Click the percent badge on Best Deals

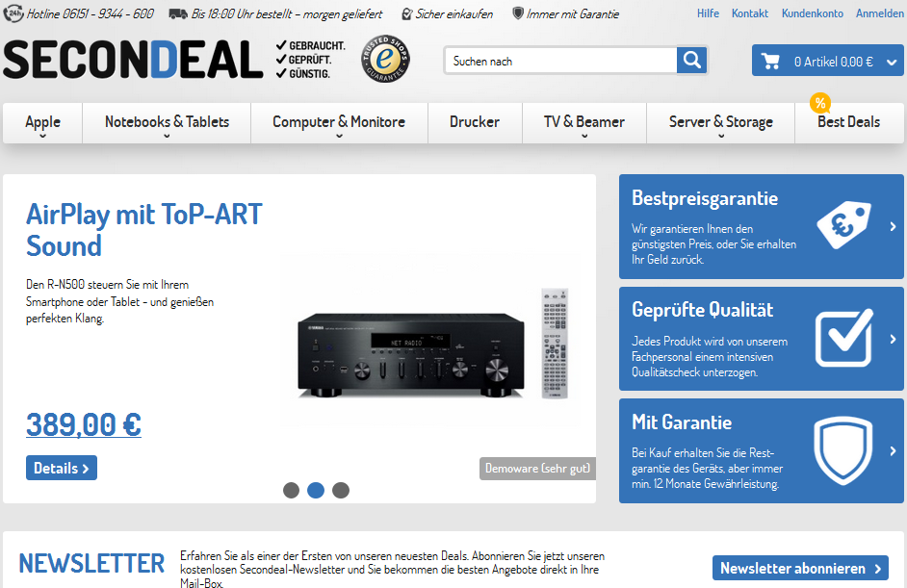tap(820, 103)
